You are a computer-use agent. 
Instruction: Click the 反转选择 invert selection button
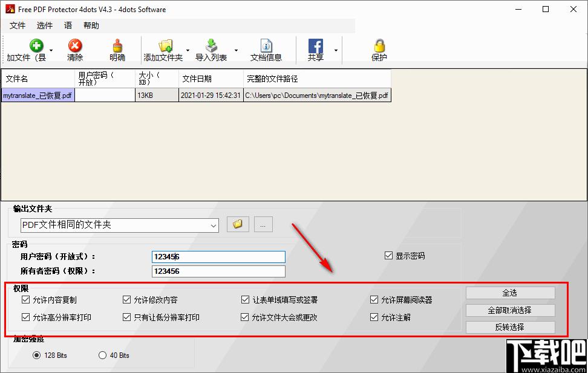tap(510, 327)
